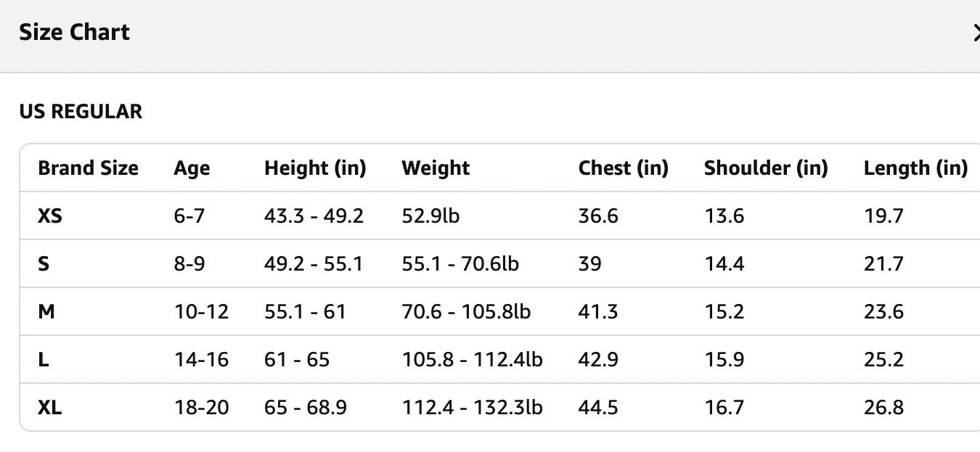Click the XS brand size row label

50,215
